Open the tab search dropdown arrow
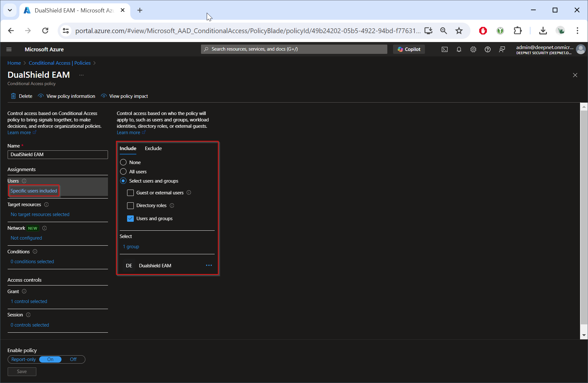Viewport: 588px width, 383px height. [10, 10]
